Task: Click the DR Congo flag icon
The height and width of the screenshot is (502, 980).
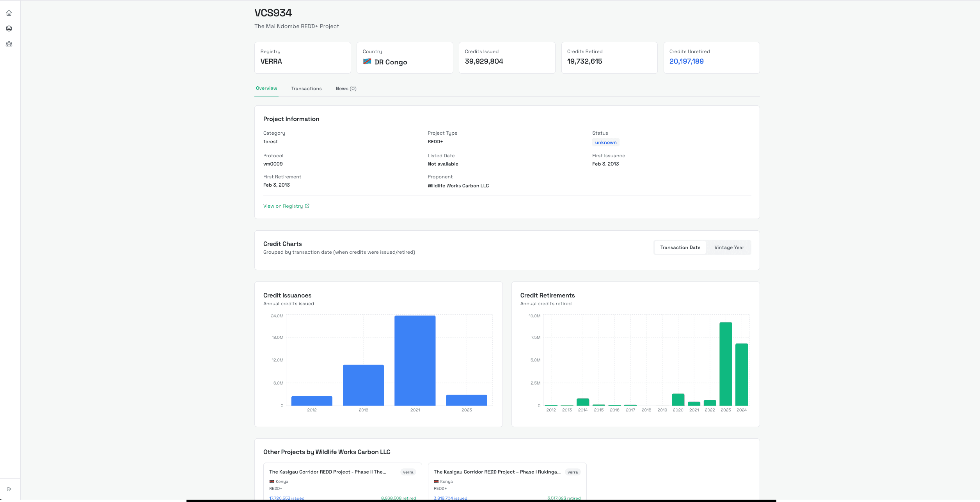Action: (367, 61)
